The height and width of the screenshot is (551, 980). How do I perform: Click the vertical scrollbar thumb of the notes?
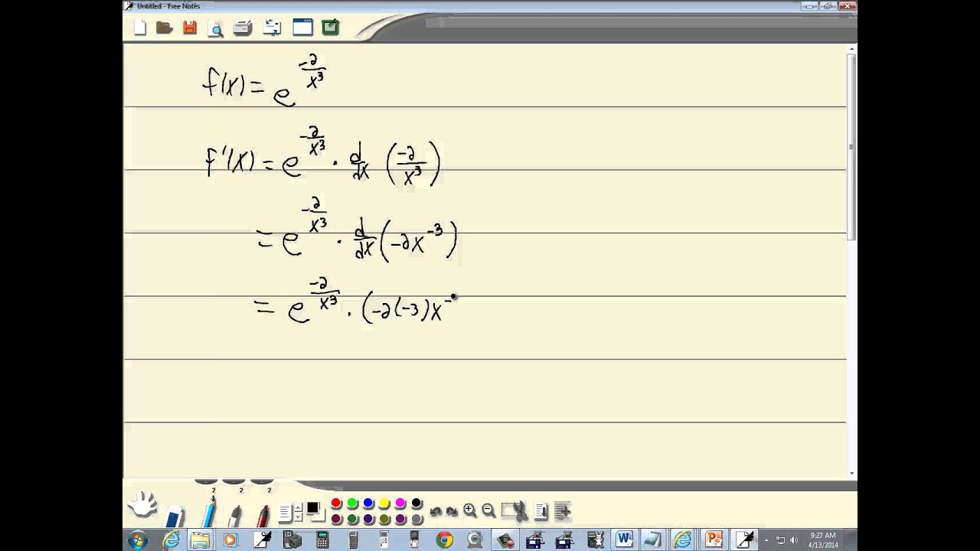[x=852, y=145]
